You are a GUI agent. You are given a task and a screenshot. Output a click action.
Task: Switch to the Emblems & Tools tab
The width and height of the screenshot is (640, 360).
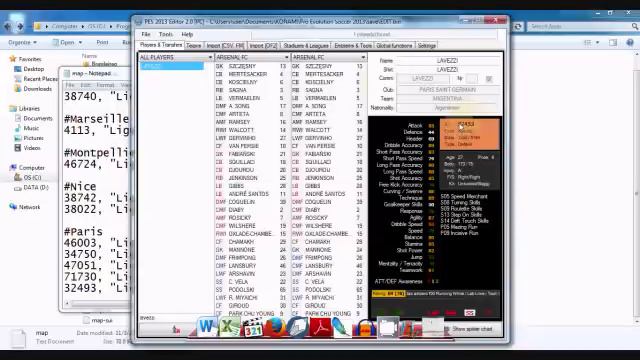(353, 46)
